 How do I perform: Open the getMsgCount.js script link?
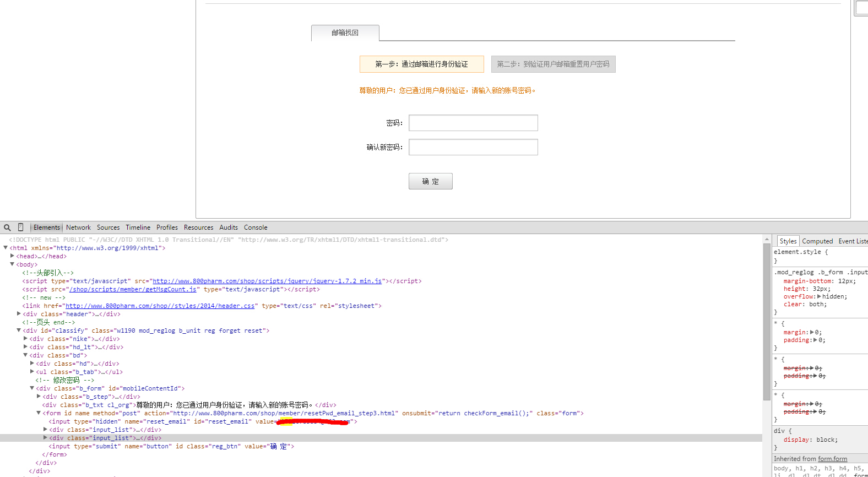point(133,289)
